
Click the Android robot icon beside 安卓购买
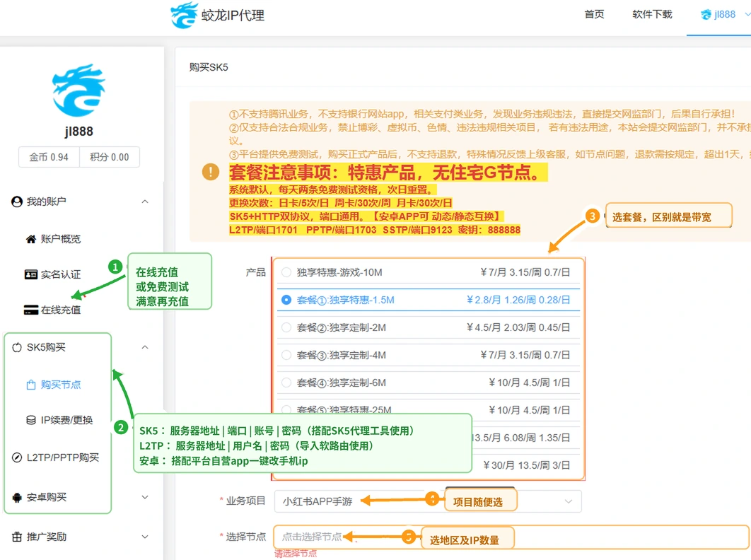[17, 497]
